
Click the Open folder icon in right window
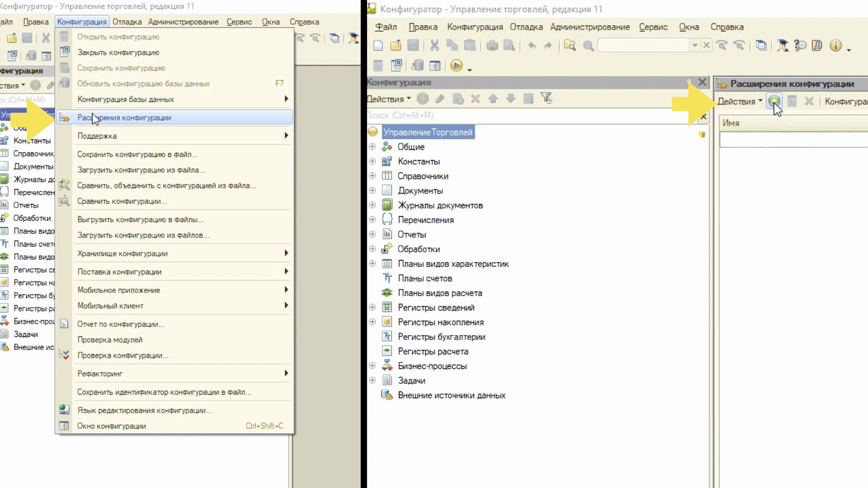[396, 45]
